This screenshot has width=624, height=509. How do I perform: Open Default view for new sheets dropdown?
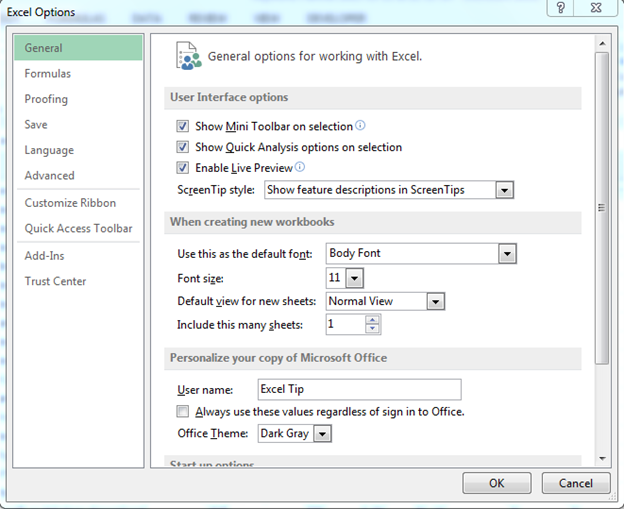tap(435, 302)
